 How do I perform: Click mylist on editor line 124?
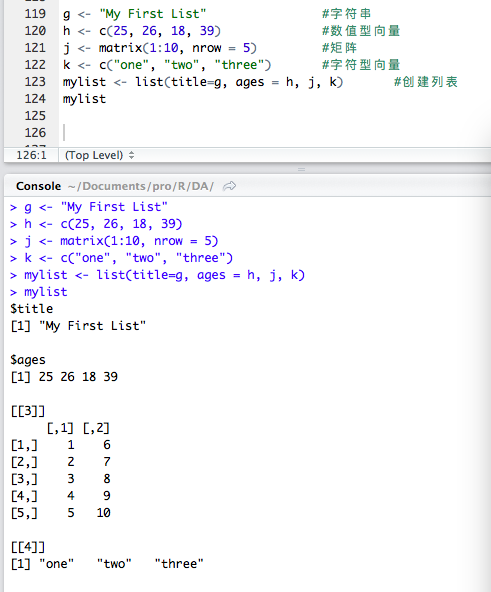tap(85, 99)
